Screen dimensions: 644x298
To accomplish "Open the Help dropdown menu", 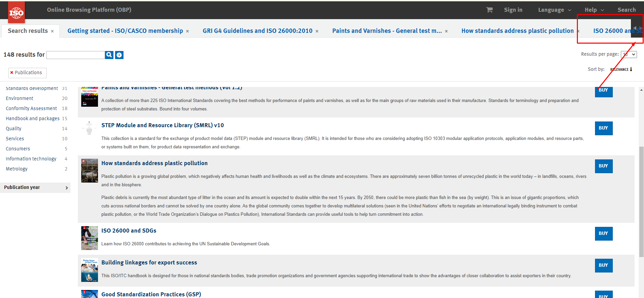I will [x=594, y=10].
